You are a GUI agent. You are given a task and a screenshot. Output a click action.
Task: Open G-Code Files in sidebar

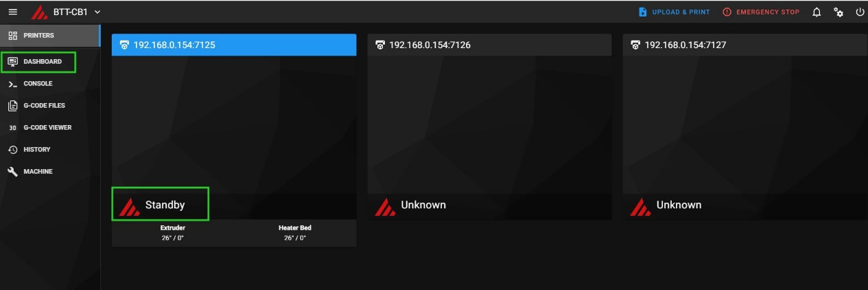(x=44, y=106)
